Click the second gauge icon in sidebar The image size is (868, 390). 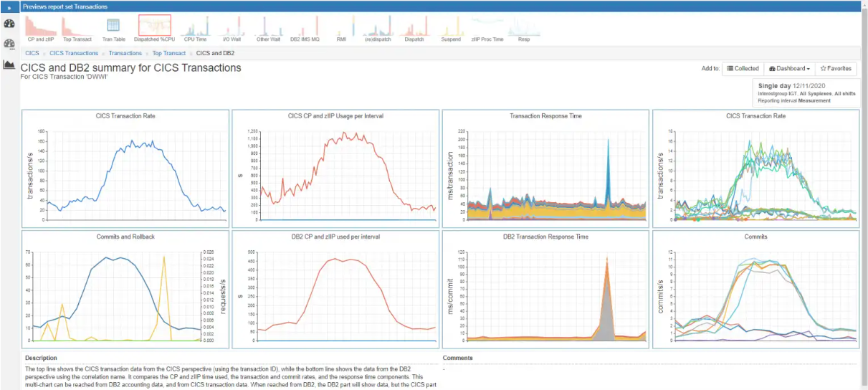click(x=9, y=43)
